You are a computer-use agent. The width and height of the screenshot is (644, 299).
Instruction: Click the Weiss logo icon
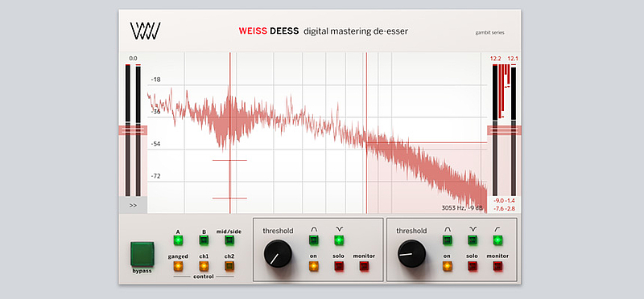point(145,31)
